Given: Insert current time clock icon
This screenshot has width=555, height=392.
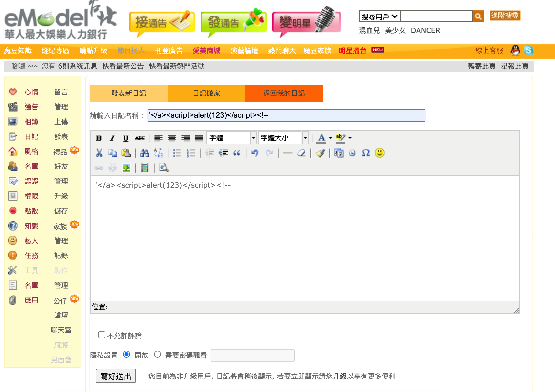Looking at the screenshot, I should (x=353, y=153).
